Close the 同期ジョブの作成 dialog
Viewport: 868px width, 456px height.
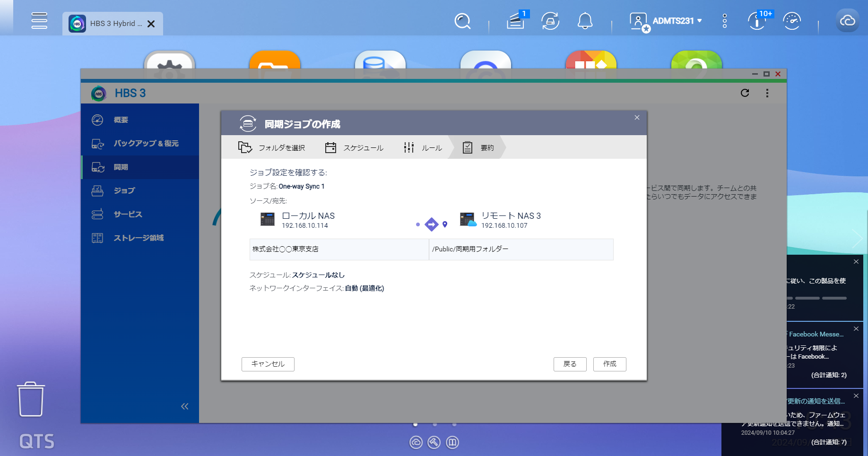pos(637,118)
